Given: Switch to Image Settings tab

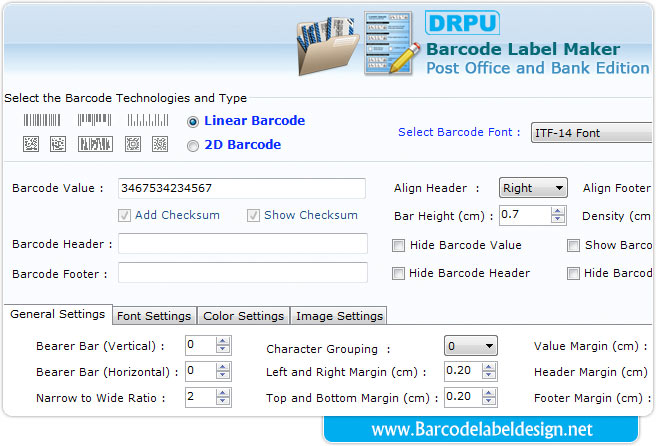Looking at the screenshot, I should [339, 316].
